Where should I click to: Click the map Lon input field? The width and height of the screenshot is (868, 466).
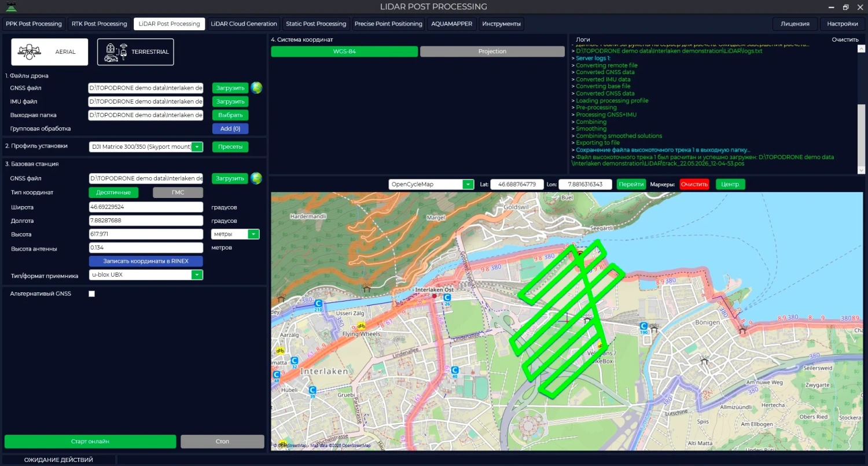pyautogui.click(x=585, y=185)
